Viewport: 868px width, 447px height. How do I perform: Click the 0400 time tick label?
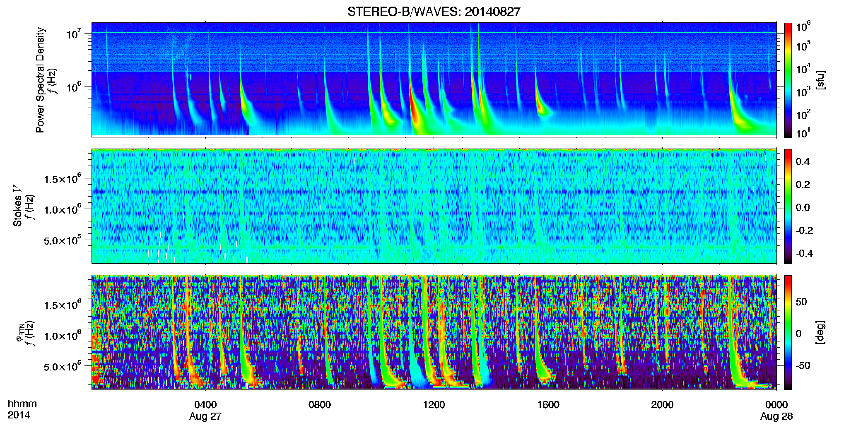point(205,405)
